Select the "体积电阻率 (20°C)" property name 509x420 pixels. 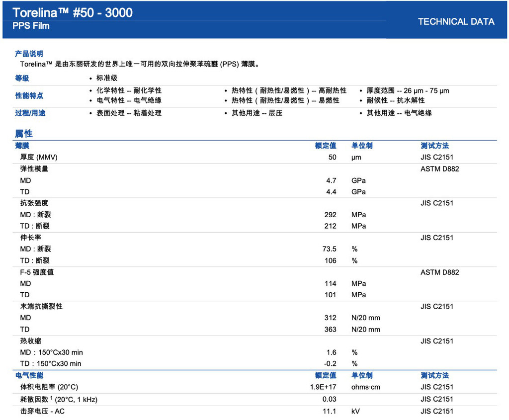pyautogui.click(x=49, y=387)
